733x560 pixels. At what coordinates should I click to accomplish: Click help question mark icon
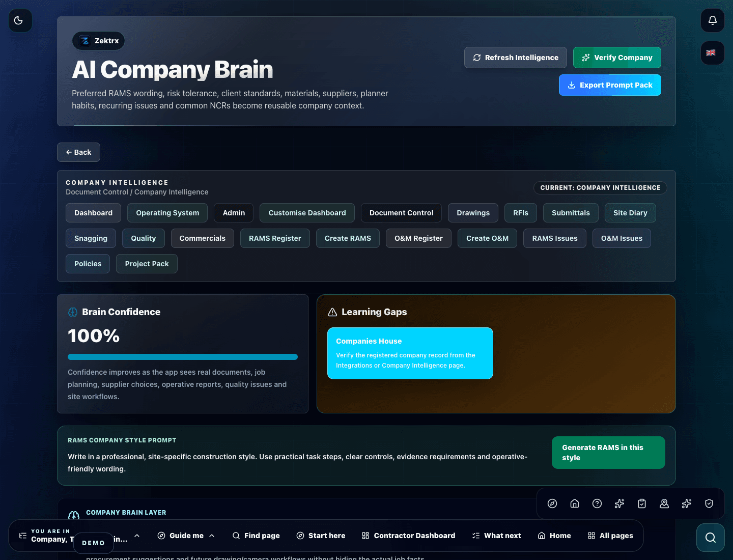[x=597, y=503]
